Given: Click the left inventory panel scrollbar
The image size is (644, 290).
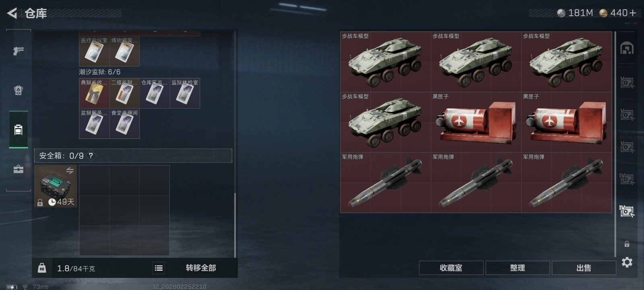Looking at the screenshot, I should coord(235,225).
